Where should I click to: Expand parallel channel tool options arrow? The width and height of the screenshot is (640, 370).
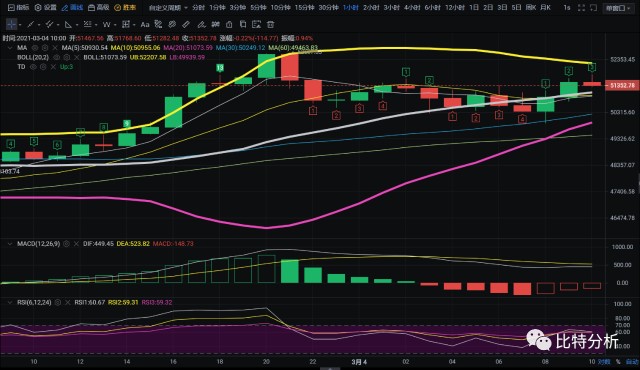pyautogui.click(x=58, y=25)
